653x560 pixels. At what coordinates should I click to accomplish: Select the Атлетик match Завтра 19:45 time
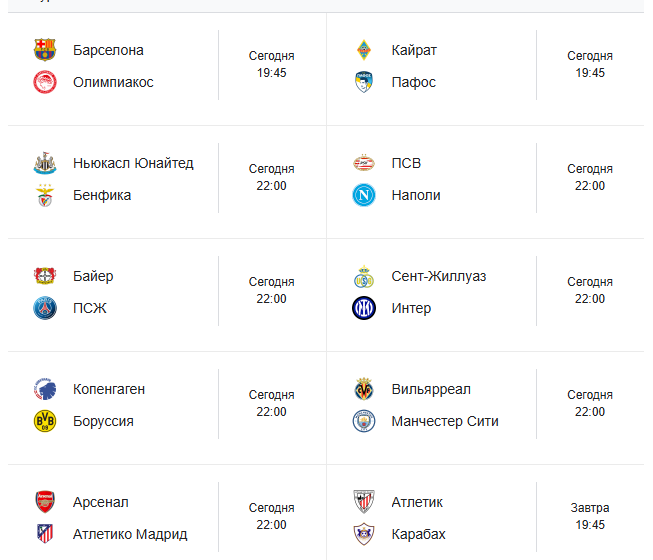pyautogui.click(x=590, y=516)
